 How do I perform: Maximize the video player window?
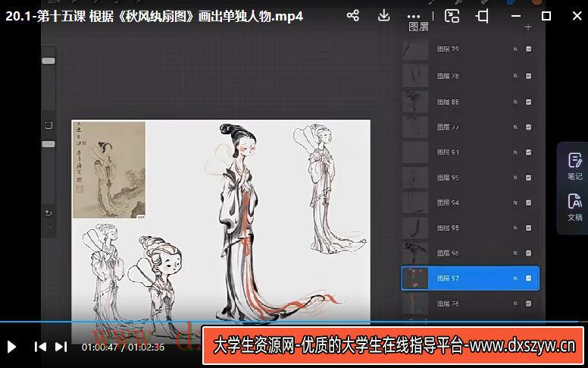pyautogui.click(x=546, y=16)
